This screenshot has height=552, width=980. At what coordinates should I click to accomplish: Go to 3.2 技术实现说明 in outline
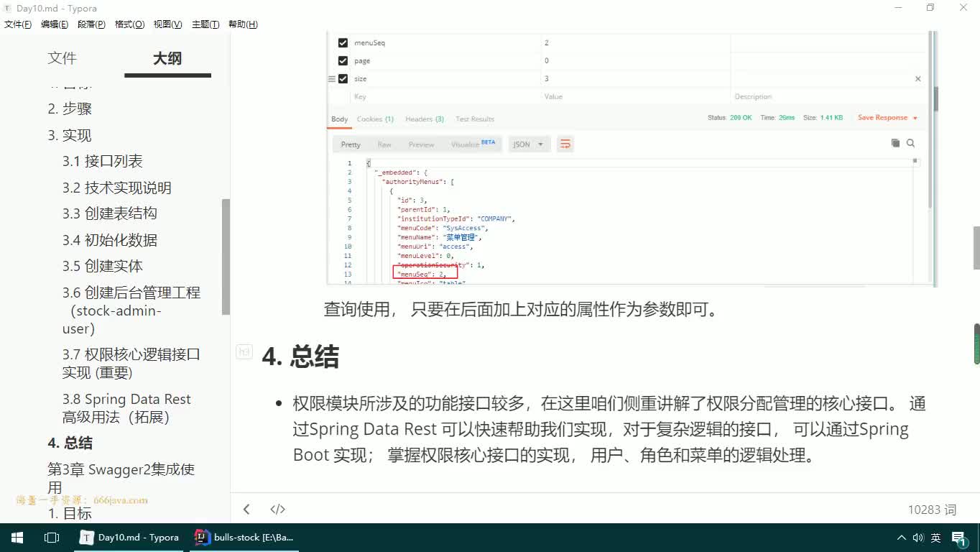pyautogui.click(x=116, y=188)
